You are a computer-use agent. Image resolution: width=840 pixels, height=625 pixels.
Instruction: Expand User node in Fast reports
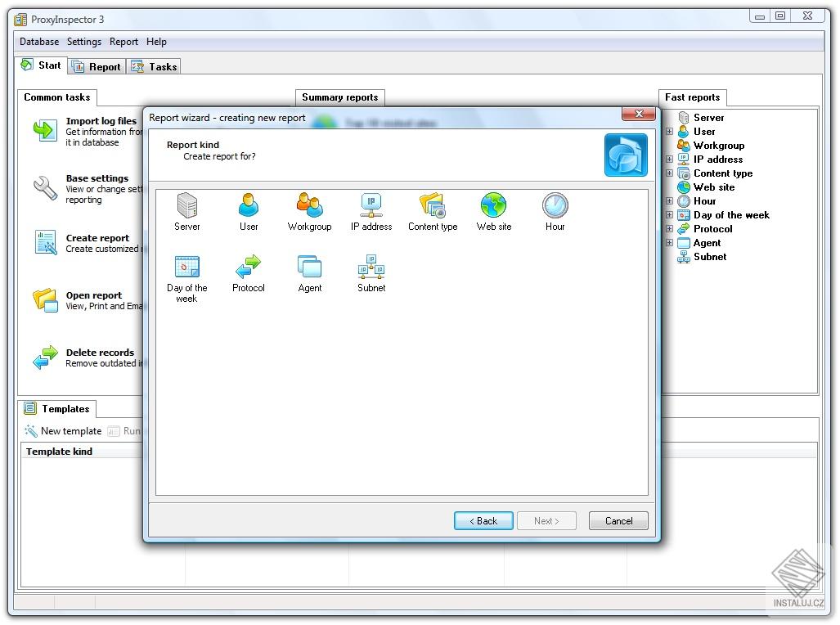669,132
